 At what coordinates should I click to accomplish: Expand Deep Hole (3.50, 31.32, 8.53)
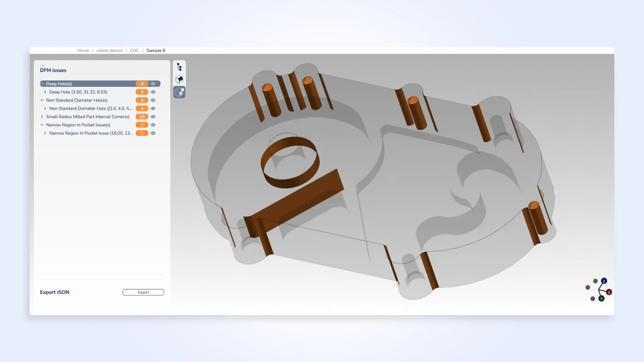coord(45,92)
